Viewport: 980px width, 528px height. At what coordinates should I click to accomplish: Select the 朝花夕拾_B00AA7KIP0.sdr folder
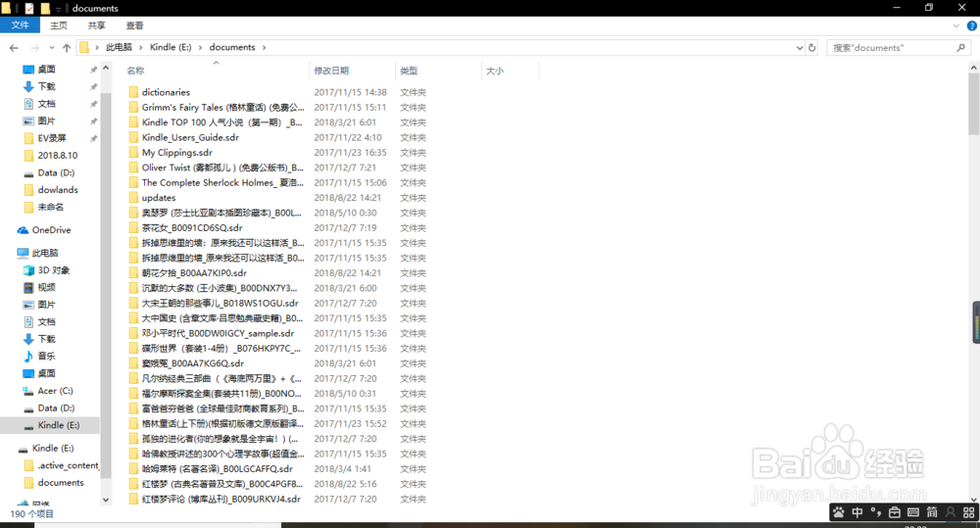194,273
